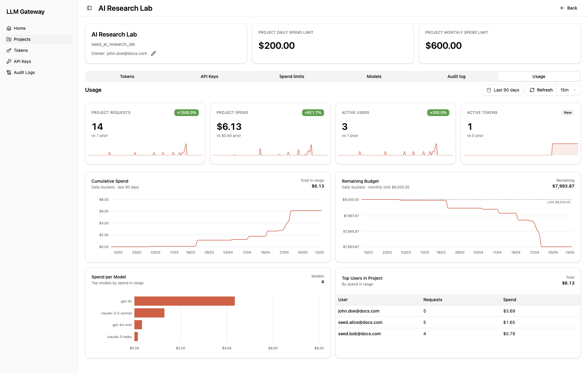Open the Audit log tab
This screenshot has height=373, width=588.
456,76
